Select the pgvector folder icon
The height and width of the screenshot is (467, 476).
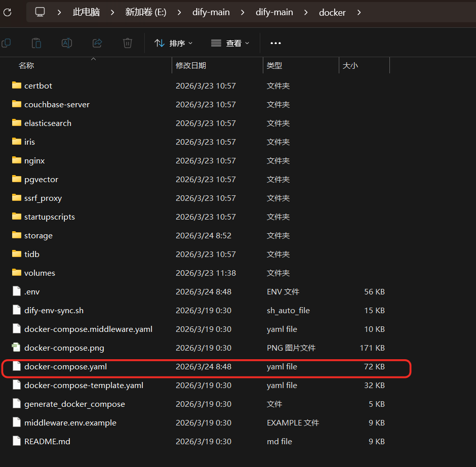pyautogui.click(x=17, y=179)
